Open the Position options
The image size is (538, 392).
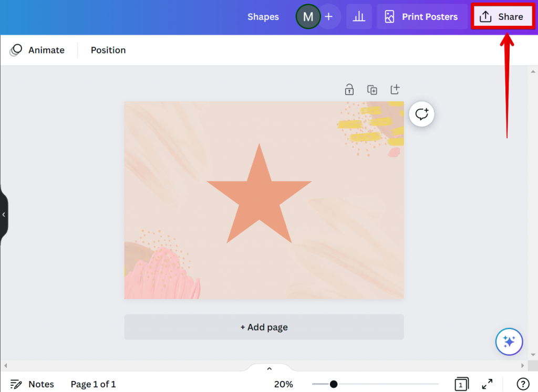[108, 50]
